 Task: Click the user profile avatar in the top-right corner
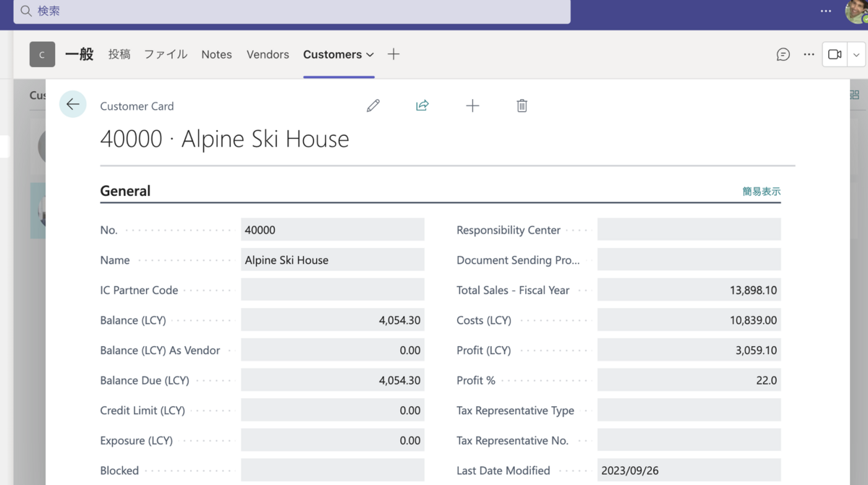[x=856, y=9]
